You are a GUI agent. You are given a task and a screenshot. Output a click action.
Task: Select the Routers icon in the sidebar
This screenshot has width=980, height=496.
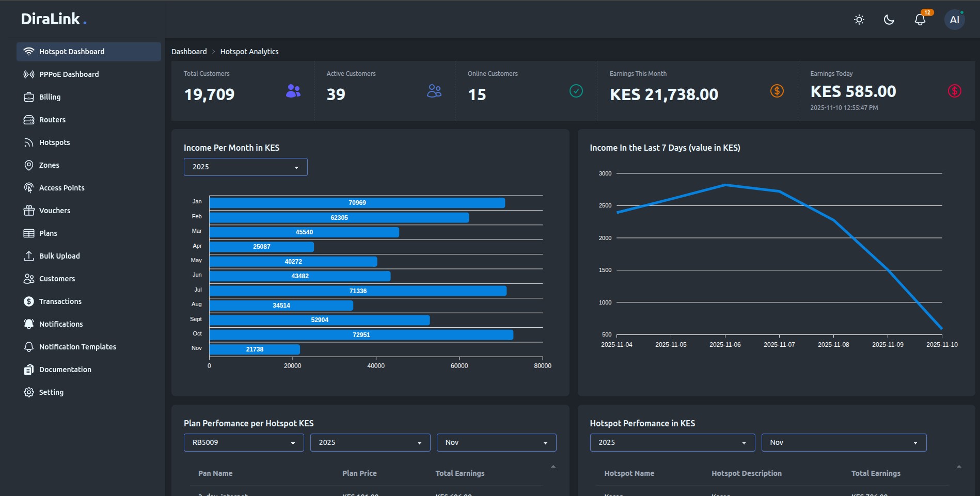(x=29, y=119)
